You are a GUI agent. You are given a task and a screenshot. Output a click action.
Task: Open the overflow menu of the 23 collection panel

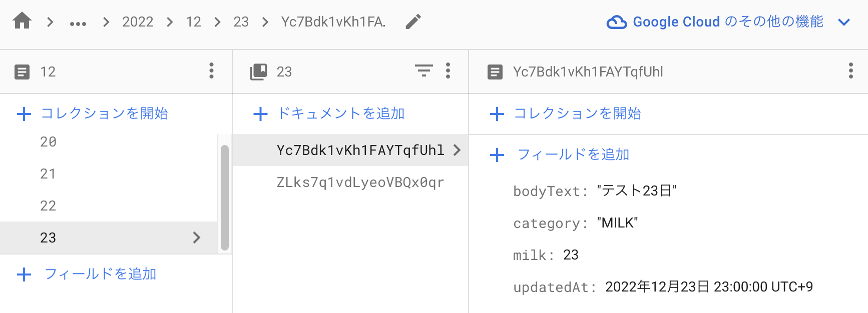pos(447,71)
